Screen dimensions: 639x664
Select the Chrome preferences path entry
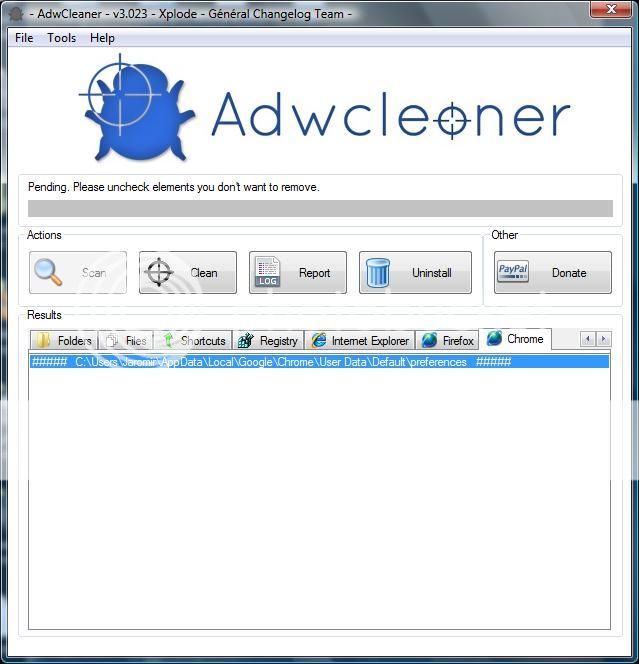pyautogui.click(x=271, y=362)
